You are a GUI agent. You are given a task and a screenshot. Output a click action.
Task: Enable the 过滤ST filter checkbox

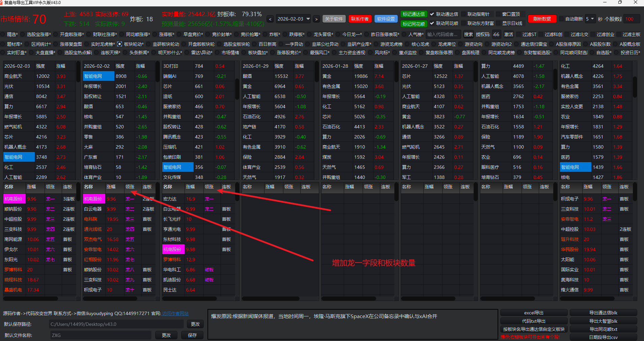point(519,34)
